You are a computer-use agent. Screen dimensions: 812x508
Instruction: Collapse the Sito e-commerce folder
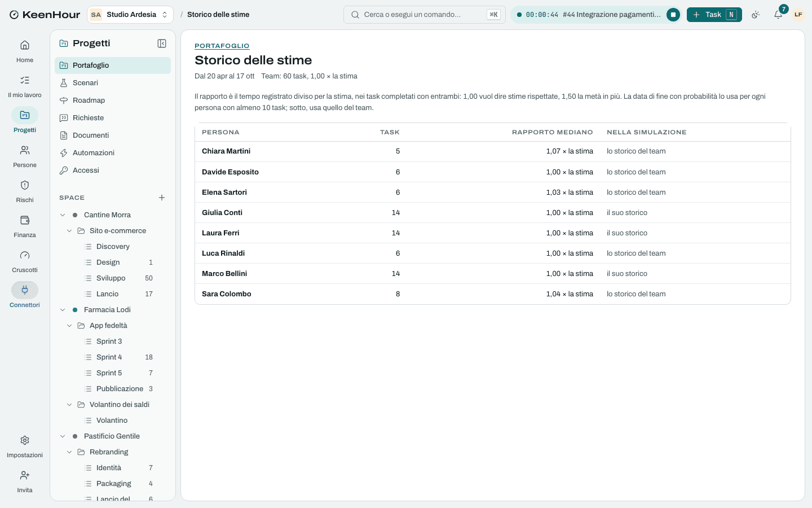click(x=69, y=231)
